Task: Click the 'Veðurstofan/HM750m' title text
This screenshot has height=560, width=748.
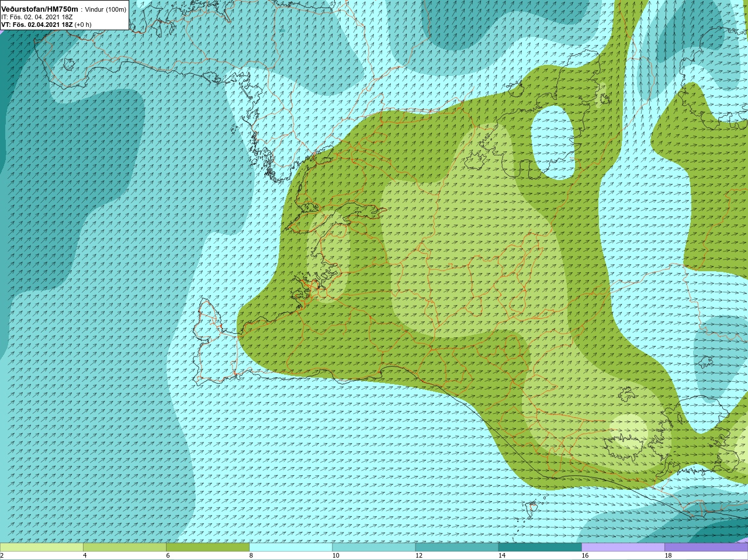Action: click(x=40, y=10)
